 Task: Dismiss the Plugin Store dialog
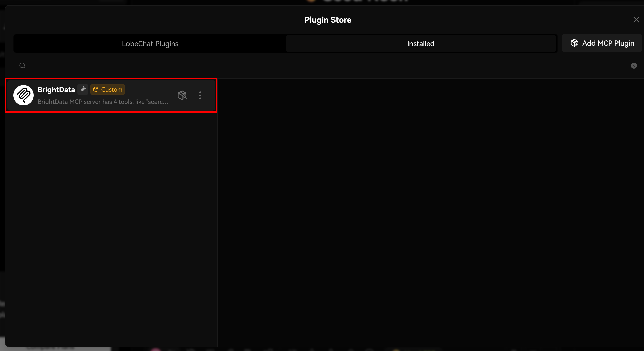tap(636, 20)
